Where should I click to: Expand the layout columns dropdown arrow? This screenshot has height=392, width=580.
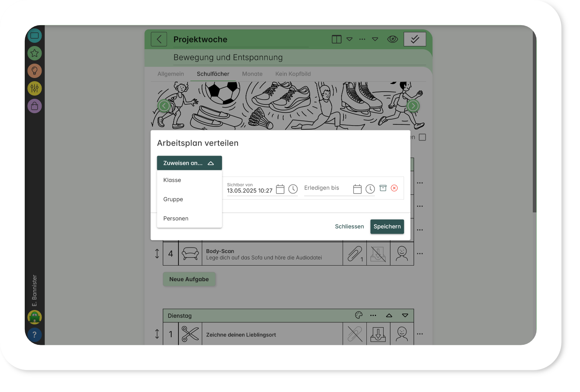[349, 39]
